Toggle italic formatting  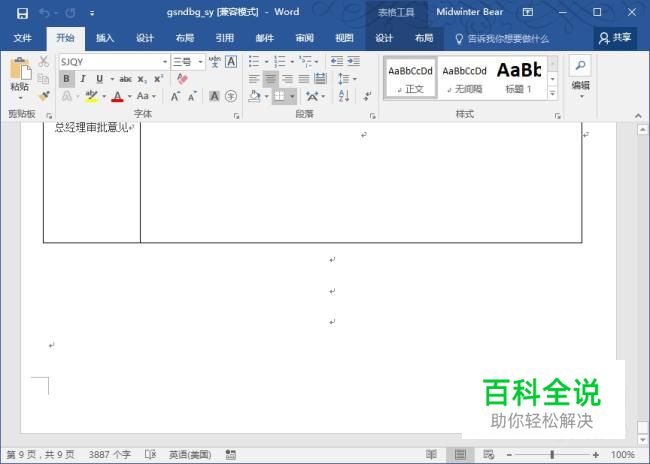tap(83, 79)
